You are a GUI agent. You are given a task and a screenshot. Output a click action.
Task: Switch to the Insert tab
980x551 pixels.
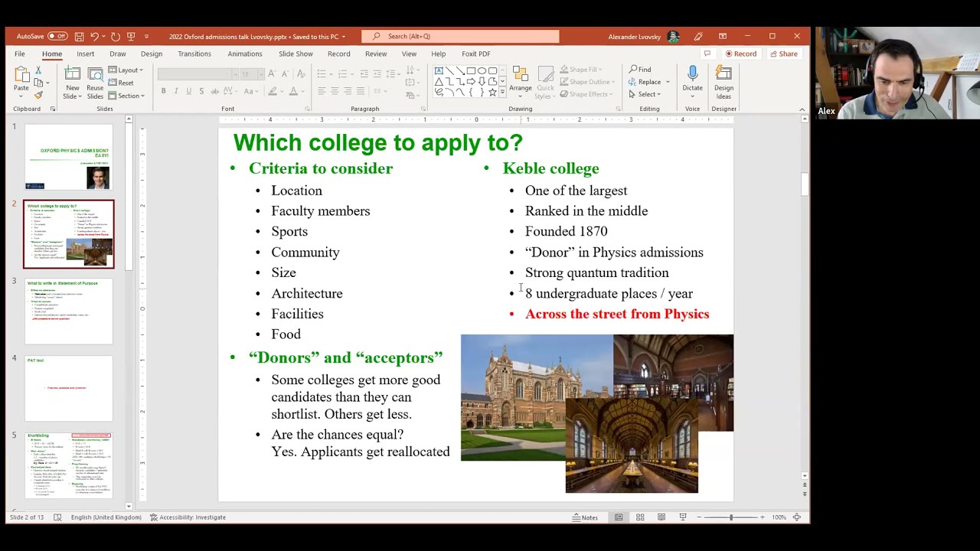point(85,54)
